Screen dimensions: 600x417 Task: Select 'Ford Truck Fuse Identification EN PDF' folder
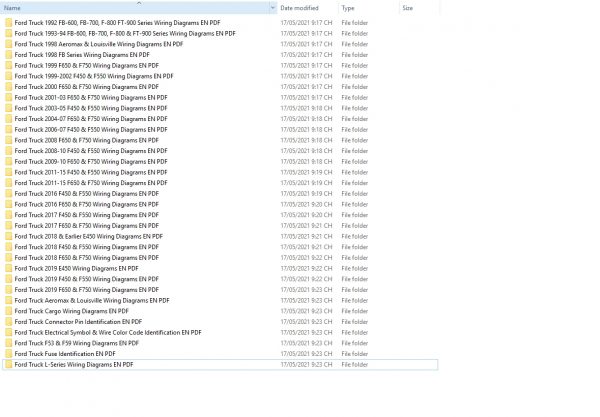tap(65, 354)
